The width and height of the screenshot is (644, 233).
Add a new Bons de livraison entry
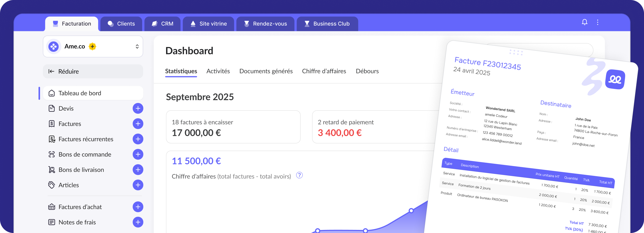pos(138,170)
